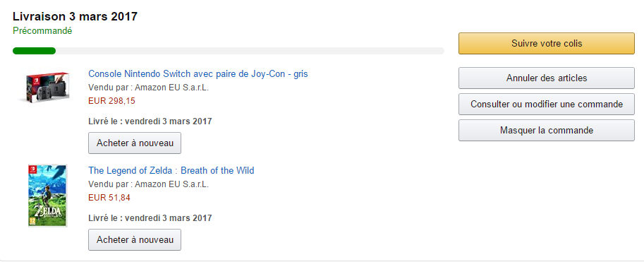Click the Nintendo Switch box thumbnail
Screen dimensions: 644x262
44,87
